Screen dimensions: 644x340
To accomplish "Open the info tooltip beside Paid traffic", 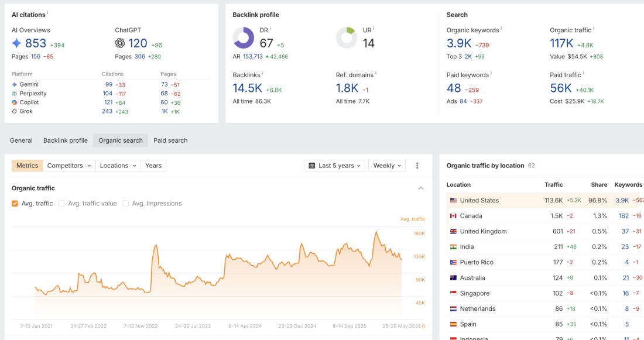I will (584, 73).
